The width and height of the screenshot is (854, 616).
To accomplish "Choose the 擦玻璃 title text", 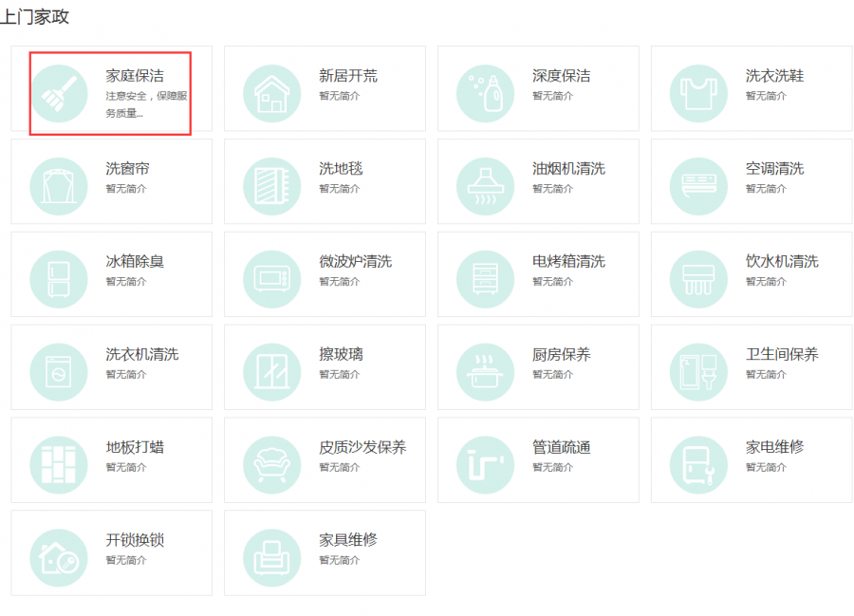I will click(341, 355).
